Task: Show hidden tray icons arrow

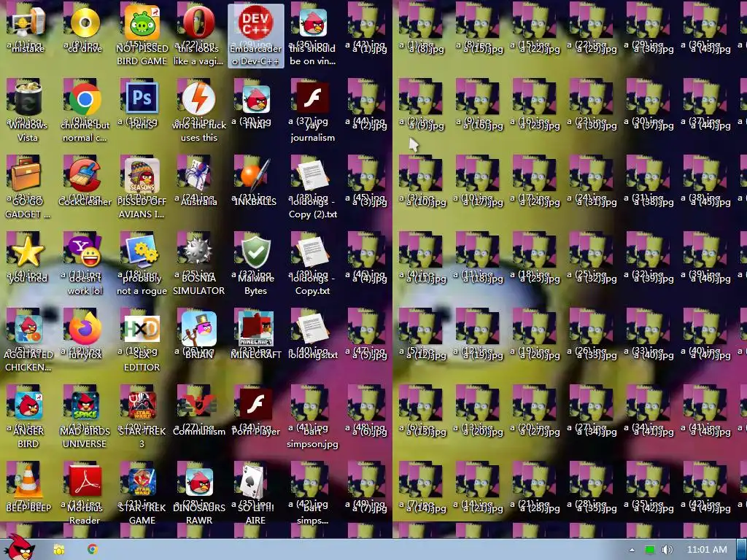Action: (x=632, y=550)
